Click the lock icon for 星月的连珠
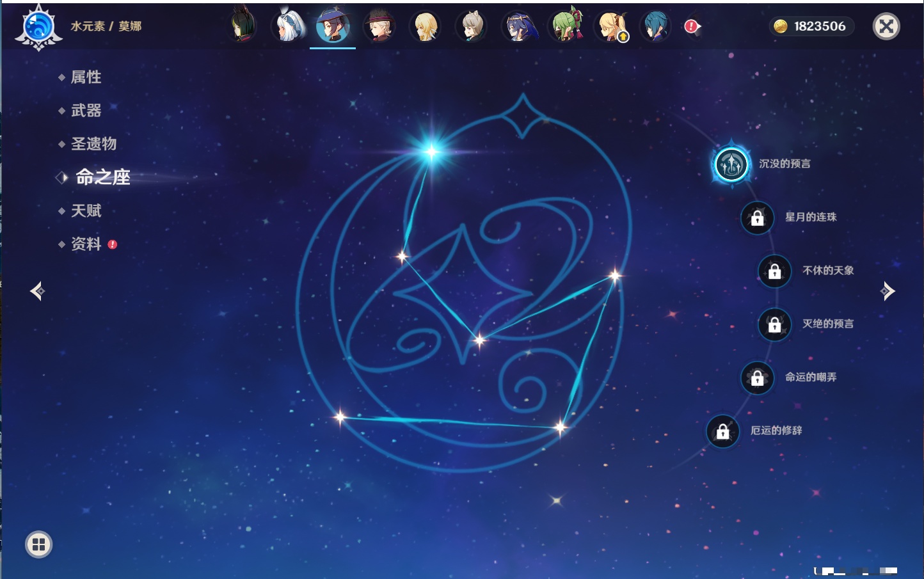The image size is (924, 579). point(757,218)
